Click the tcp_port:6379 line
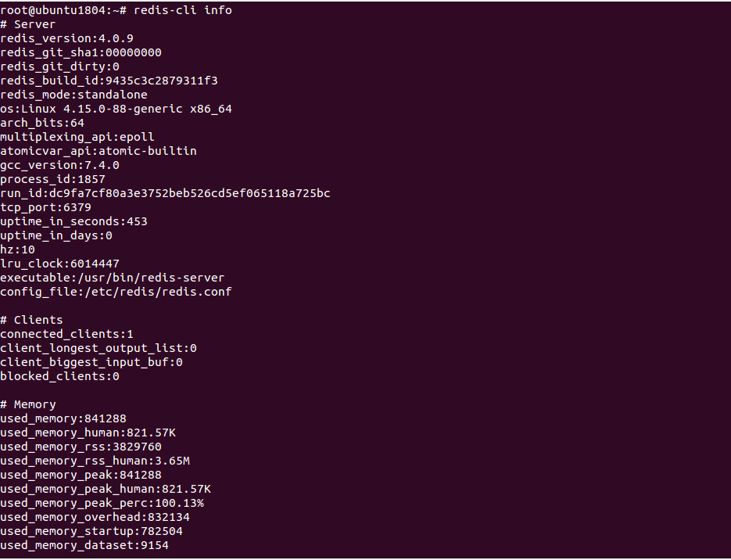Screen dimensions: 731x560 click(45, 207)
